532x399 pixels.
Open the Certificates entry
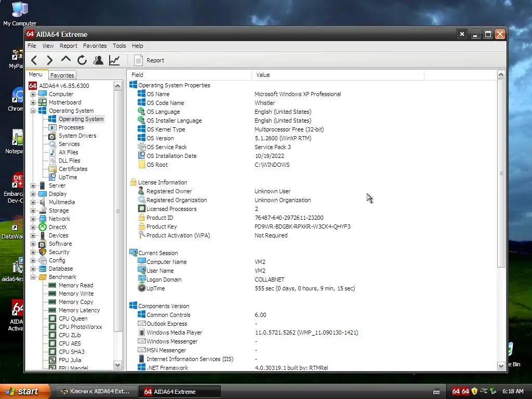[x=73, y=169]
